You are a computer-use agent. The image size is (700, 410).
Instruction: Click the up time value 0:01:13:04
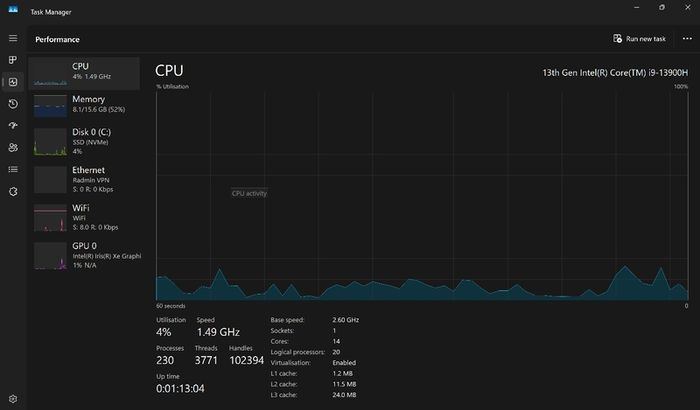pyautogui.click(x=180, y=389)
